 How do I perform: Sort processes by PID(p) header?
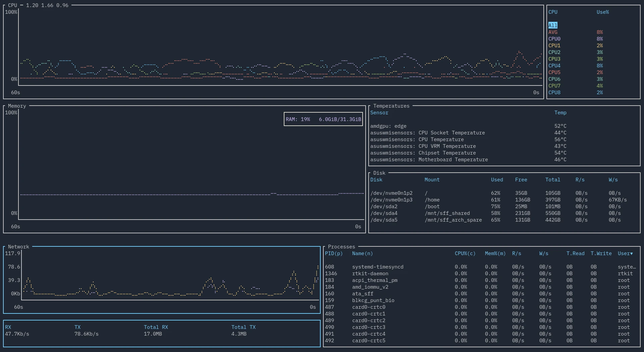point(334,253)
